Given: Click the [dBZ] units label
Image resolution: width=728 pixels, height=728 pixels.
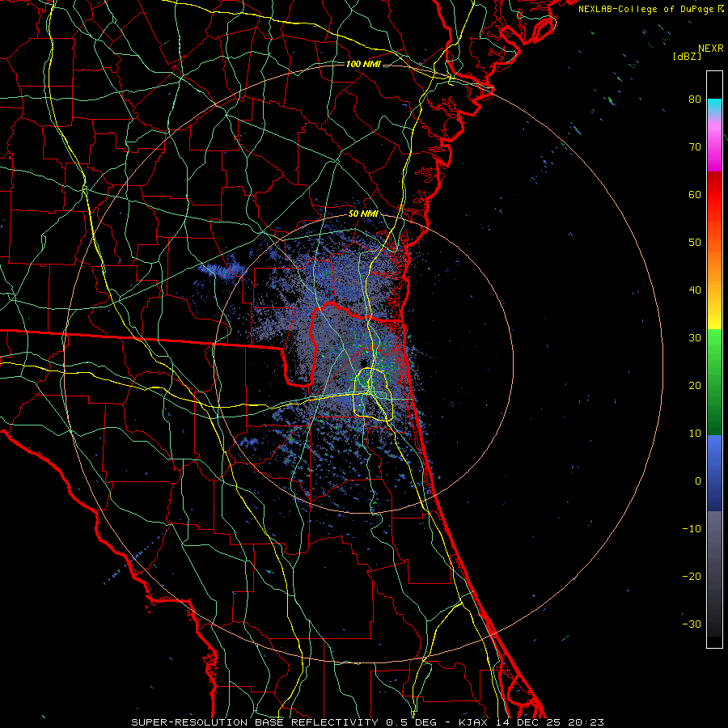Looking at the screenshot, I should [x=687, y=56].
